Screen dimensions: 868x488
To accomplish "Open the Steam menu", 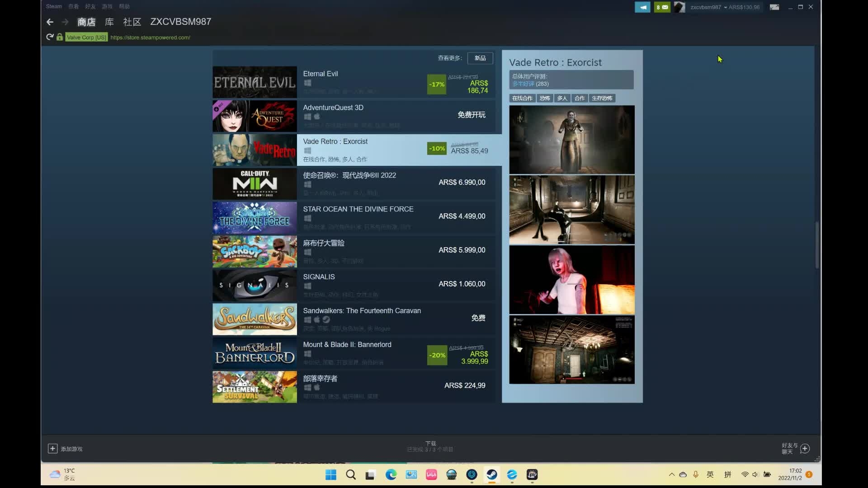I will coord(54,6).
